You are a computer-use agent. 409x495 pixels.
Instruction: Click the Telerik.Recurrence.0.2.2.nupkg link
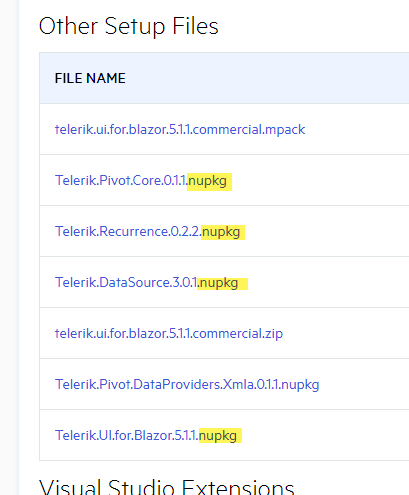click(147, 232)
